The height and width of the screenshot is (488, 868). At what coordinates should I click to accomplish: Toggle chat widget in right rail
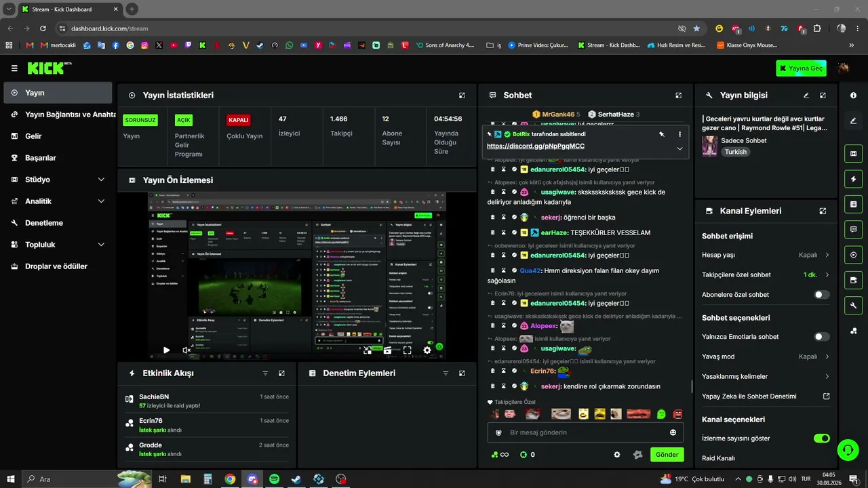853,230
